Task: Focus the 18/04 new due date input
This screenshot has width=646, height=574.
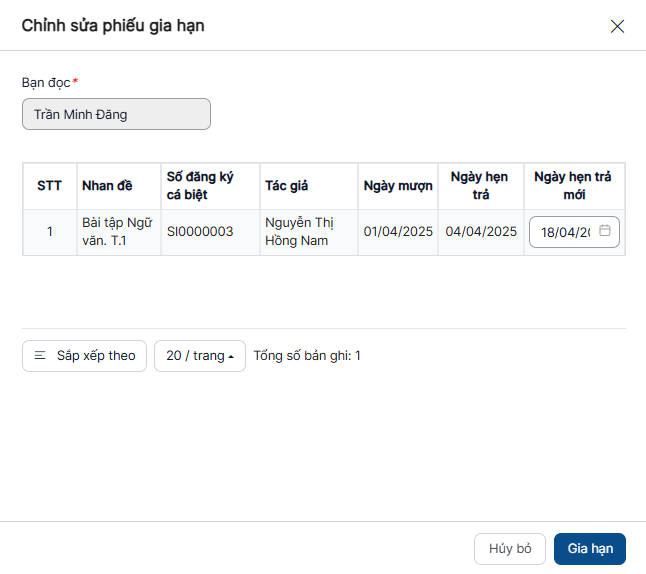Action: click(565, 232)
